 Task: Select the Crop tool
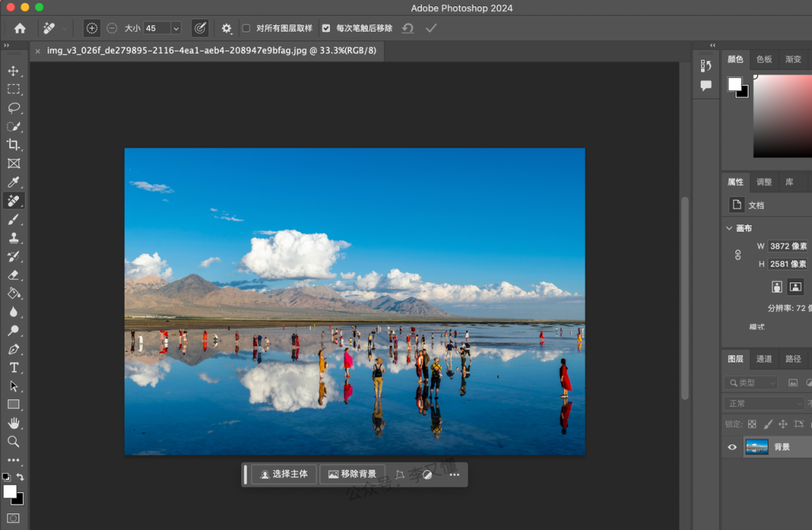[x=13, y=144]
